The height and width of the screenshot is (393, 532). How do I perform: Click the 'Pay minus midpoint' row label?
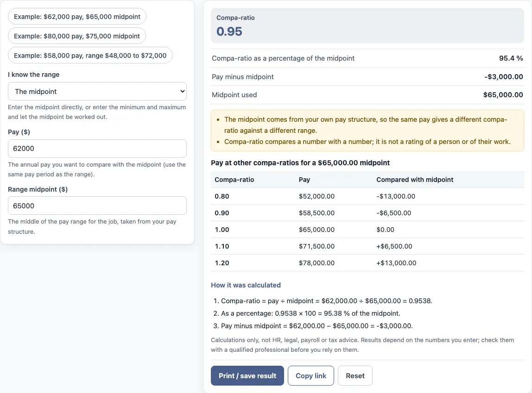pos(242,76)
